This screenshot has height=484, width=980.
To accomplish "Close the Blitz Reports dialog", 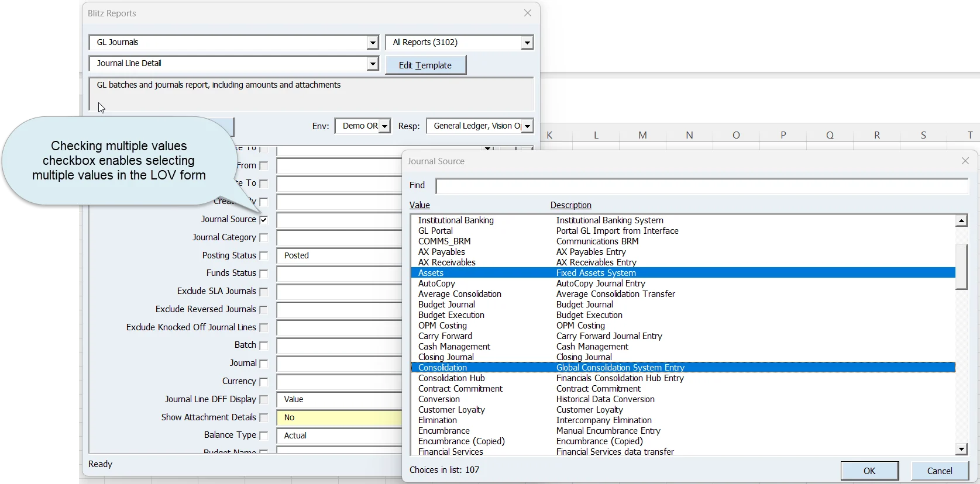I will [x=528, y=13].
